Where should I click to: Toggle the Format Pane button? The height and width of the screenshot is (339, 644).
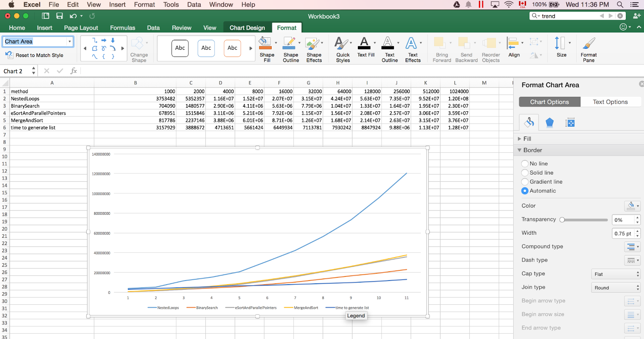pyautogui.click(x=588, y=49)
